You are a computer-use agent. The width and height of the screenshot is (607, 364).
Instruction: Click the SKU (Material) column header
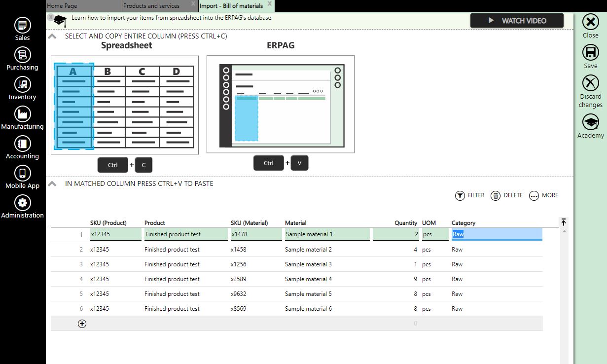[250, 223]
